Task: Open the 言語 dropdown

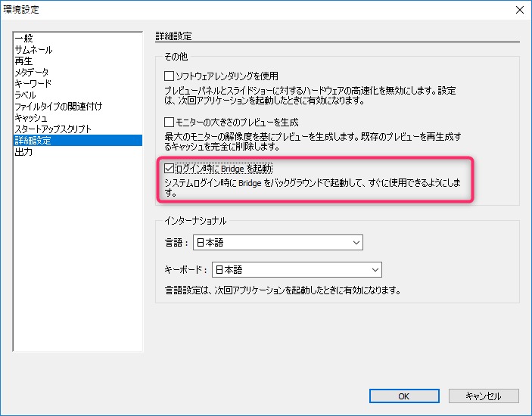Action: pos(277,243)
